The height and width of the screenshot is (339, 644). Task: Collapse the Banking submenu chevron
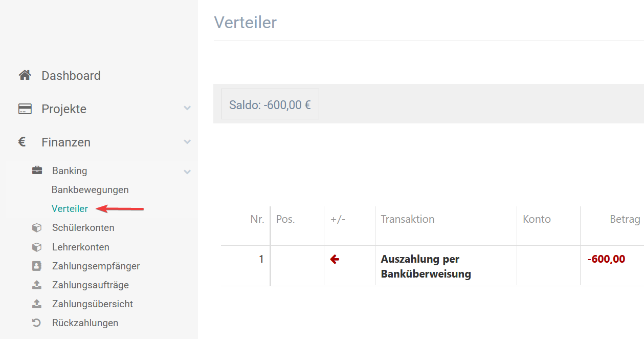(187, 172)
